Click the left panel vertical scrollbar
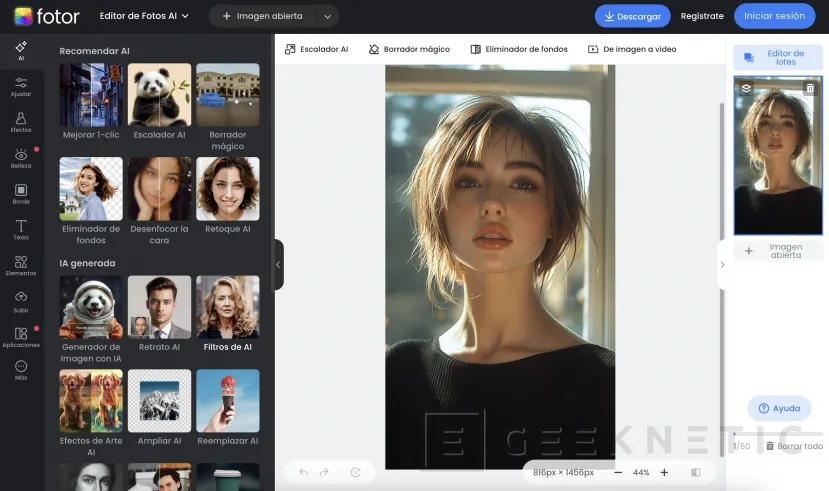829x491 pixels. [272, 164]
